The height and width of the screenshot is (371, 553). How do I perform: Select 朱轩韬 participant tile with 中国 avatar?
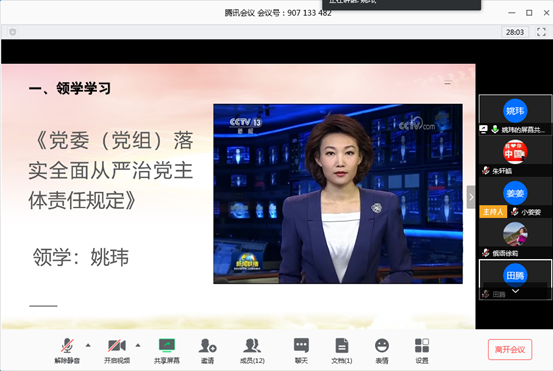tap(515, 156)
